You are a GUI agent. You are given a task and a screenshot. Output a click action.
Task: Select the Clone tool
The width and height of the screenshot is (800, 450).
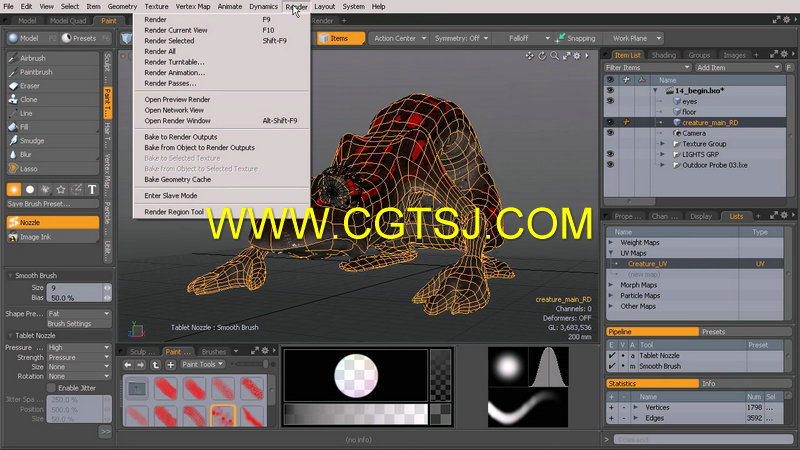click(x=53, y=99)
